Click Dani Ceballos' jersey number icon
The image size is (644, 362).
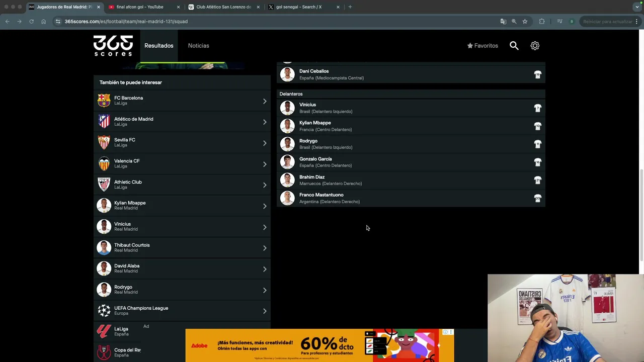pos(538,74)
